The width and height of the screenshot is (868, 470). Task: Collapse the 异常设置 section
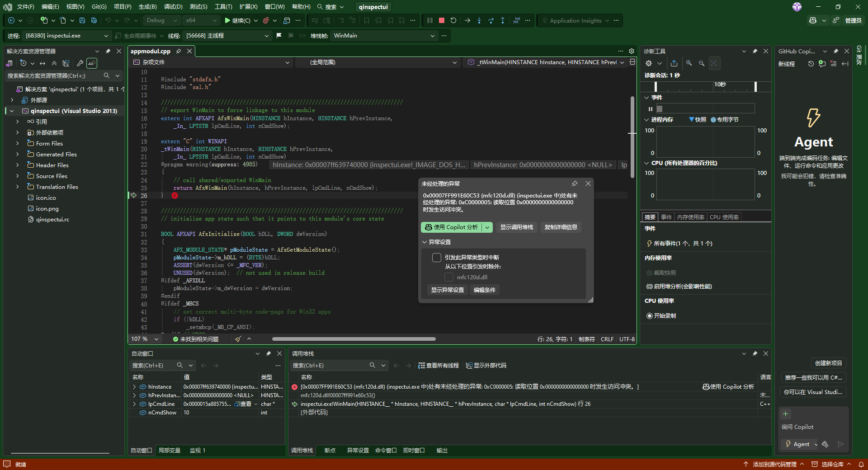click(425, 242)
